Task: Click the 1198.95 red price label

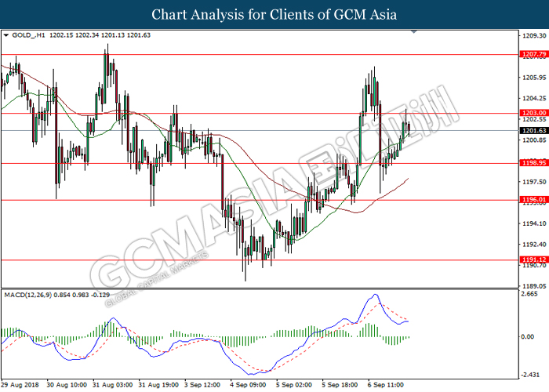Action: point(534,163)
